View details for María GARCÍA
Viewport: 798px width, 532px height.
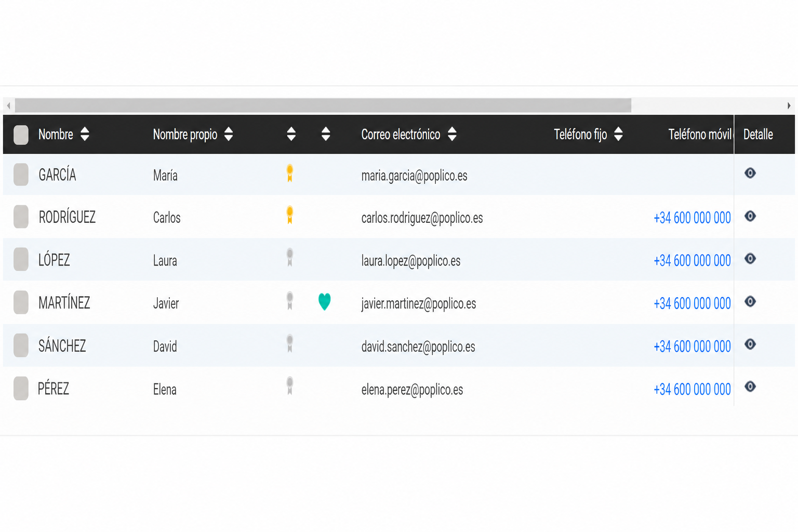click(750, 173)
